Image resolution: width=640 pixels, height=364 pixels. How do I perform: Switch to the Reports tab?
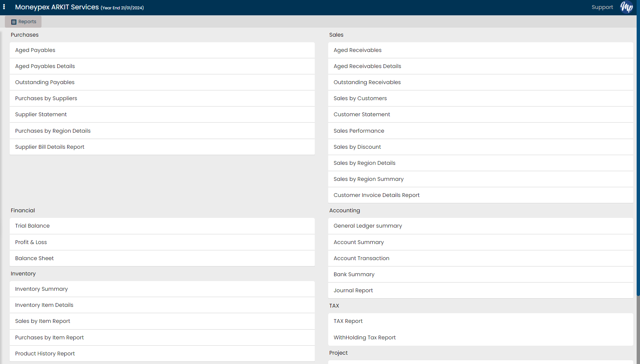point(23,21)
